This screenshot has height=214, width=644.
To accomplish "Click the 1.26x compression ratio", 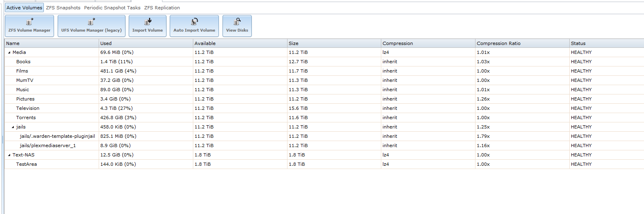I will (x=483, y=99).
